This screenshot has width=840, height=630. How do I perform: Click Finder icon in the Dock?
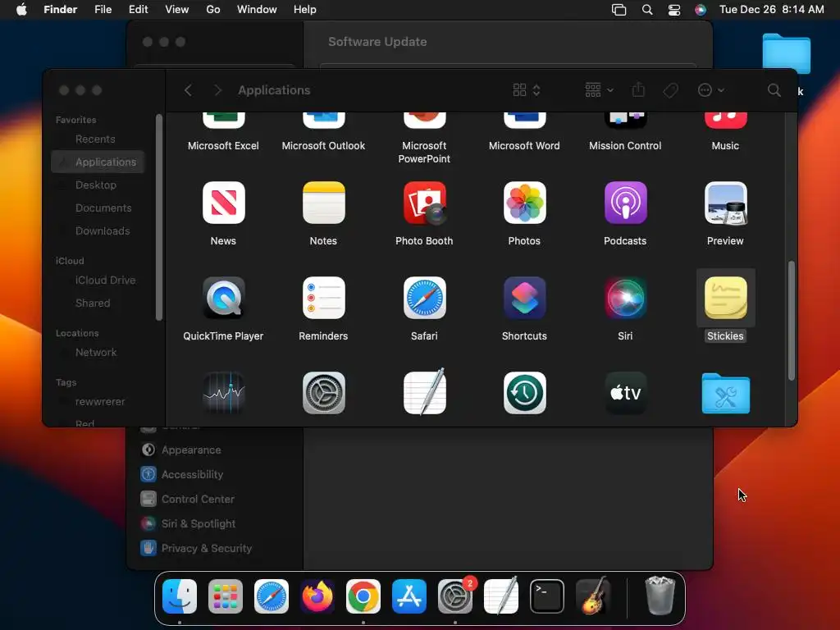[180, 596]
